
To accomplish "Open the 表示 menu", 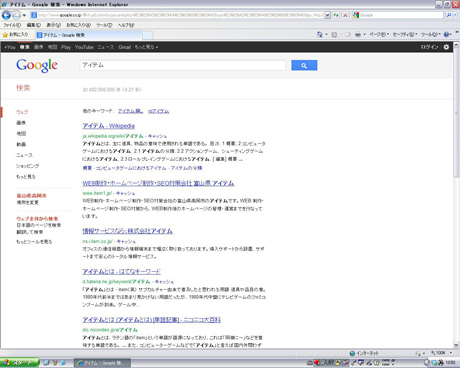I will pyautogui.click(x=53, y=25).
